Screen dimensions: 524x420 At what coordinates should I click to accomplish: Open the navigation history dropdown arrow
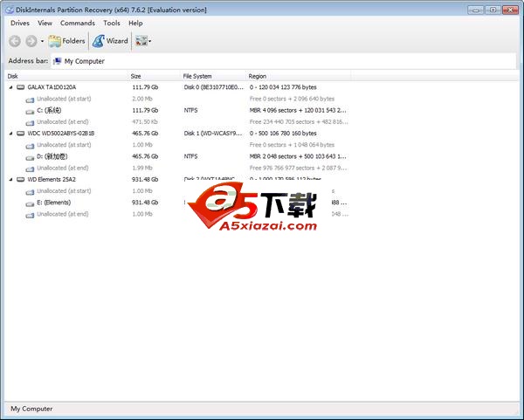(x=42, y=41)
